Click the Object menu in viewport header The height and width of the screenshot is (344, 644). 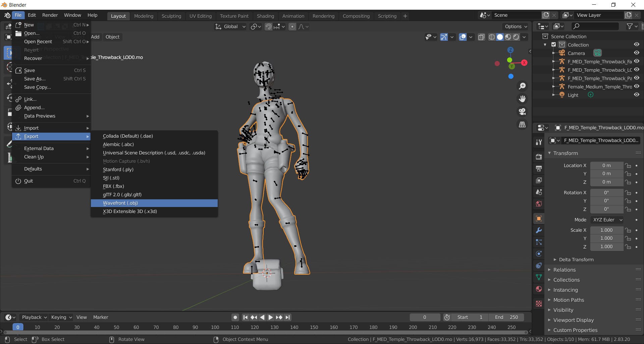(112, 37)
